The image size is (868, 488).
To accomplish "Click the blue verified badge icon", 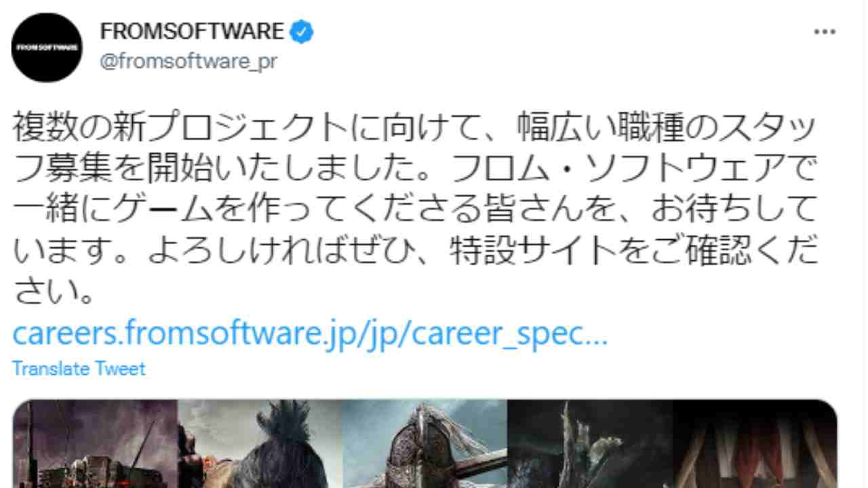I will tap(302, 31).
